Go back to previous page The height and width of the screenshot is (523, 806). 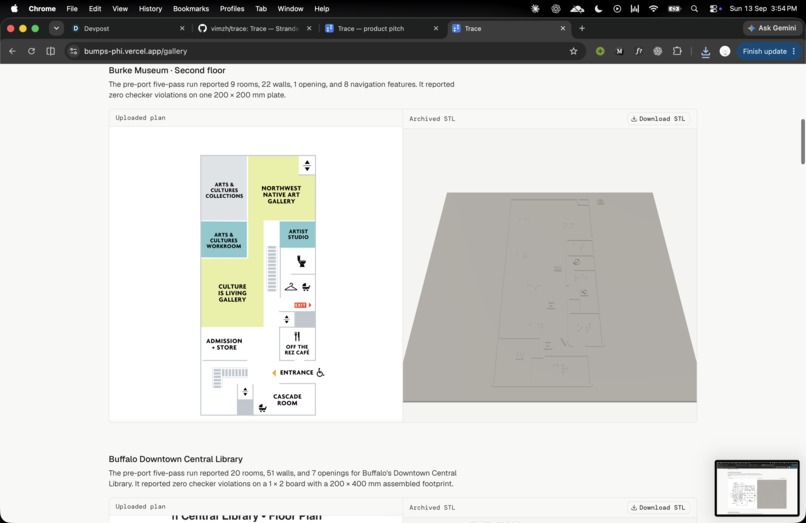coord(12,51)
